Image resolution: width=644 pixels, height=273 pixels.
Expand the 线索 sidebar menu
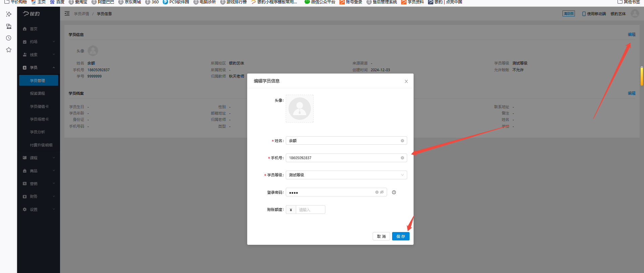tap(39, 55)
